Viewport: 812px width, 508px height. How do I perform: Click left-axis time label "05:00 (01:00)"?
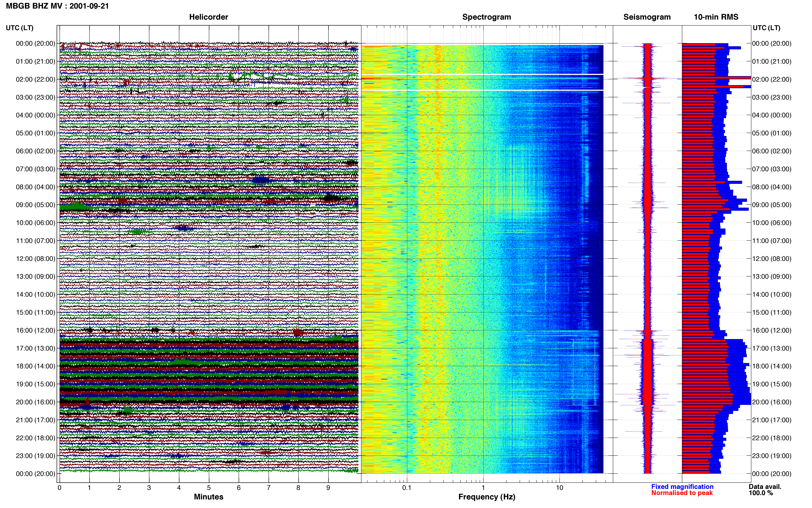36,133
